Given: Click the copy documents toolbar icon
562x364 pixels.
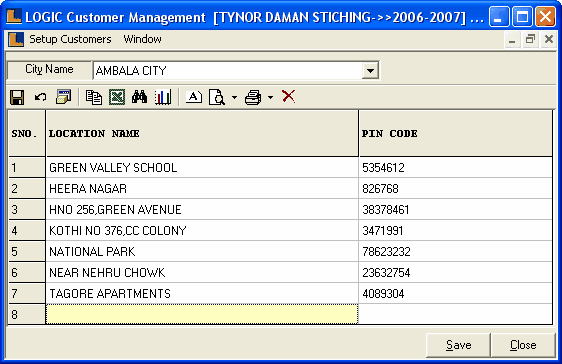Looking at the screenshot, I should tap(94, 97).
